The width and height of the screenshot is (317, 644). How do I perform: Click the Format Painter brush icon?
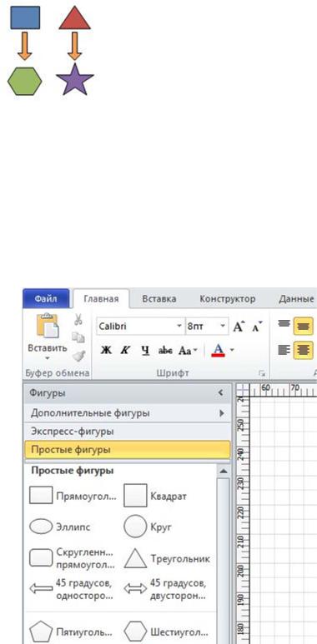point(78,356)
